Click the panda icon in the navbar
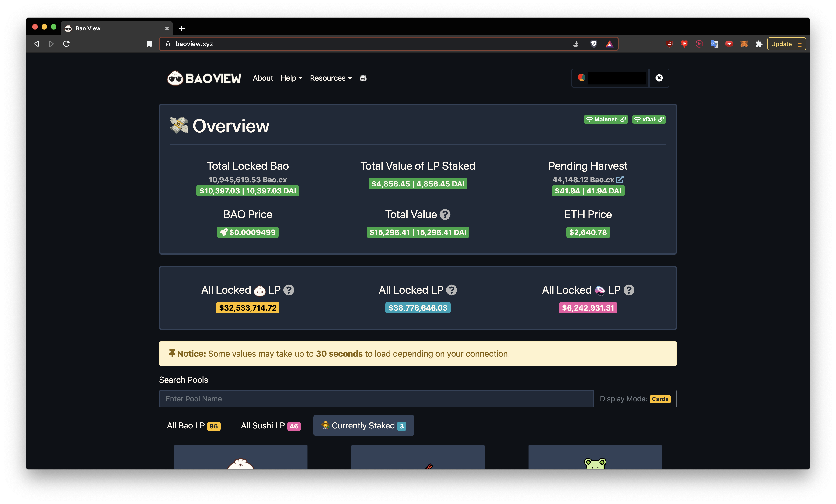The height and width of the screenshot is (504, 836). [x=363, y=78]
